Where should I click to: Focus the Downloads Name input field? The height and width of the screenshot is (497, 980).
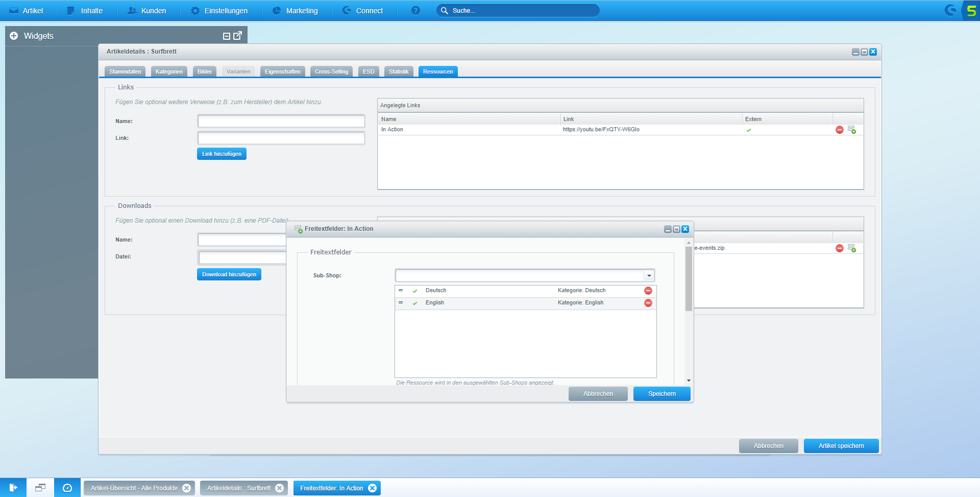[x=242, y=240]
